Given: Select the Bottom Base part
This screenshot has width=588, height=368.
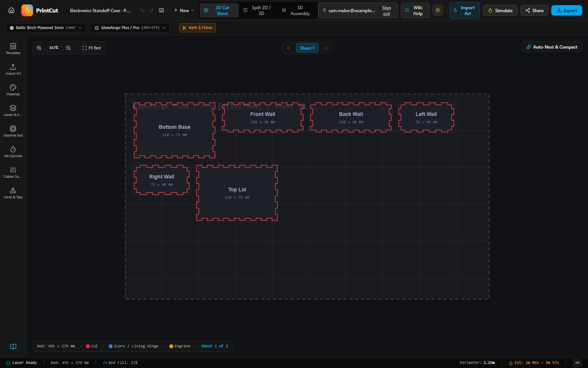Looking at the screenshot, I should pyautogui.click(x=175, y=130).
